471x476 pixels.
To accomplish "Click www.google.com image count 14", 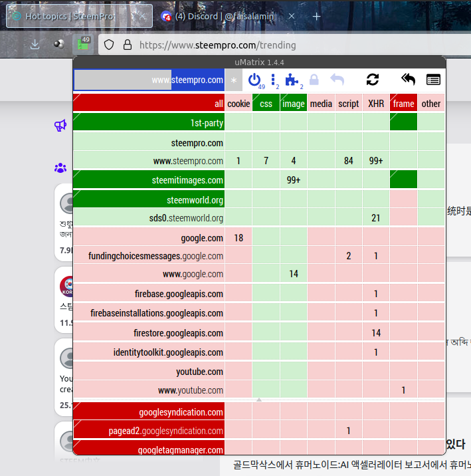I will (294, 273).
